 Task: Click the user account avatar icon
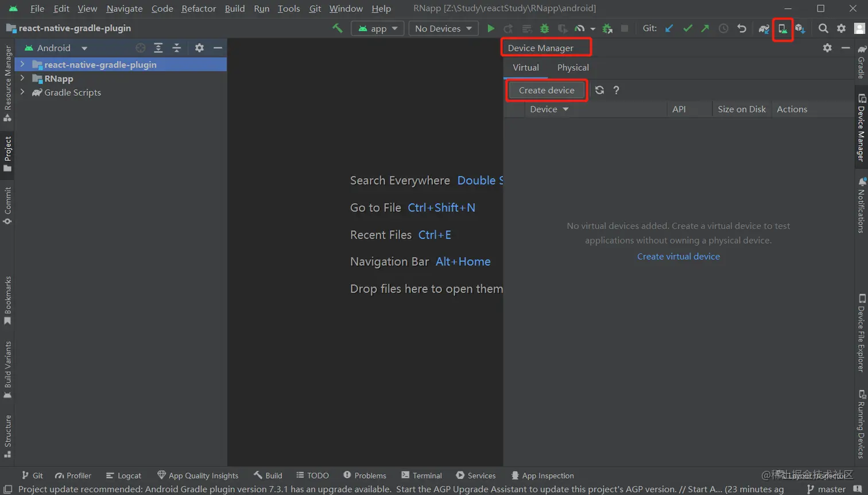859,28
